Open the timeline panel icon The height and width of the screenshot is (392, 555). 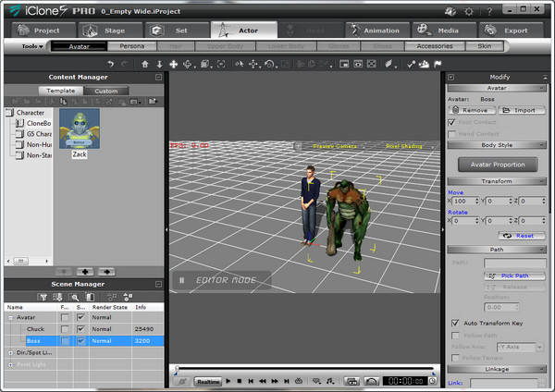(351, 380)
